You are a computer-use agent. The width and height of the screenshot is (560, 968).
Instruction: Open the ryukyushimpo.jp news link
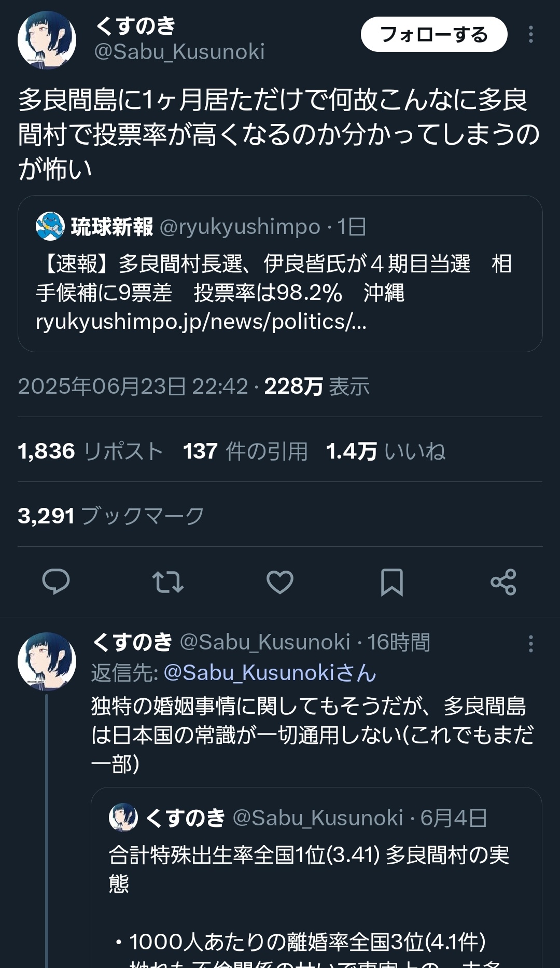pos(201,322)
